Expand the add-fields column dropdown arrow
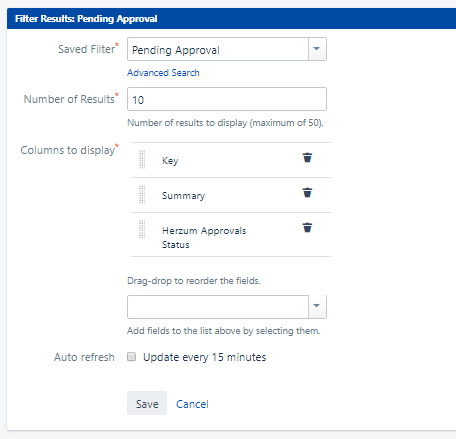This screenshot has height=439, width=456. point(317,307)
